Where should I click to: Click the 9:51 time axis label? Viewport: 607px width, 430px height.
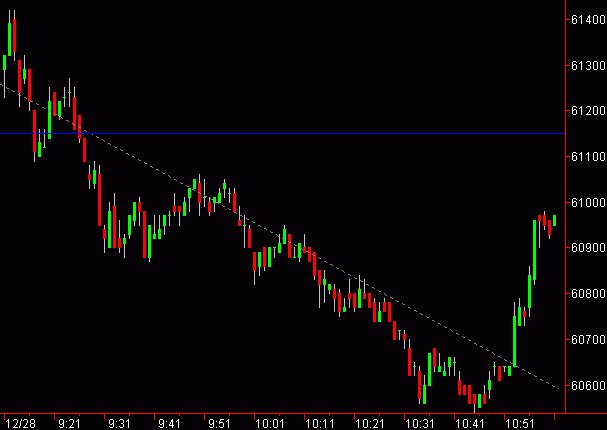point(219,424)
